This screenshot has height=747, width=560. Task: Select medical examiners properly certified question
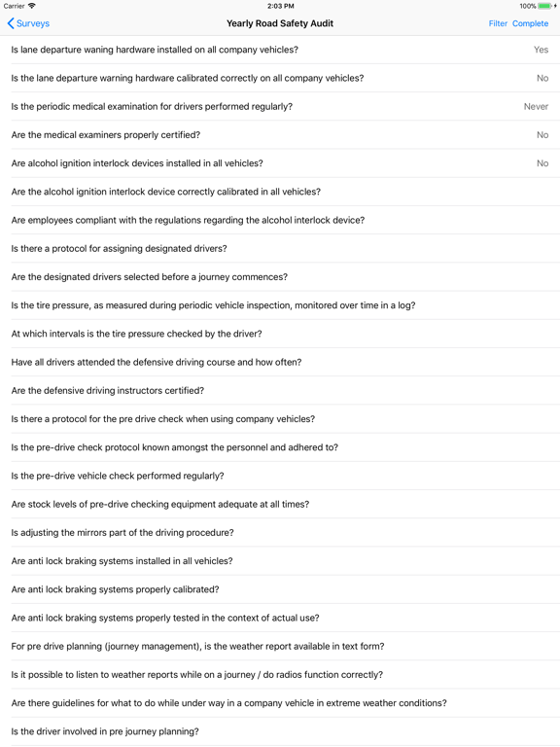[280, 135]
